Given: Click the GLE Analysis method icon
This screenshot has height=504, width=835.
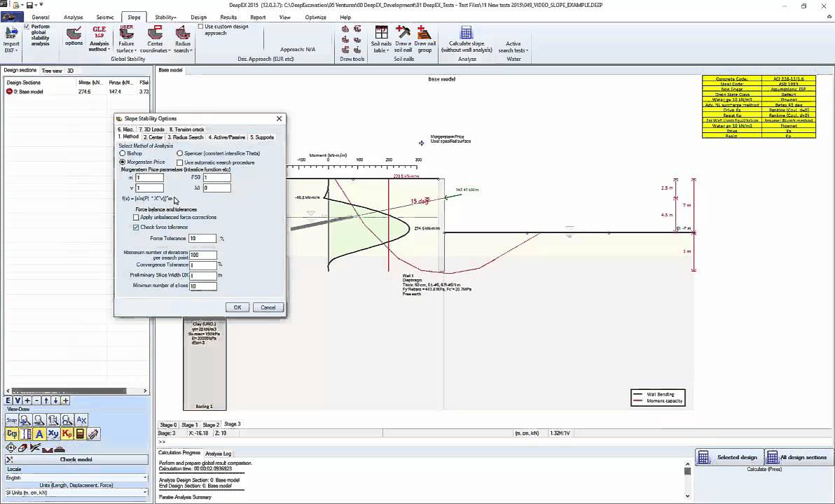Looking at the screenshot, I should [99, 33].
